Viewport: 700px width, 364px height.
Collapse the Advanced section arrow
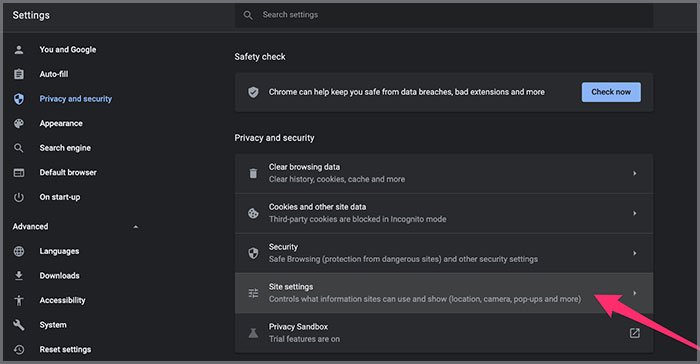(136, 227)
